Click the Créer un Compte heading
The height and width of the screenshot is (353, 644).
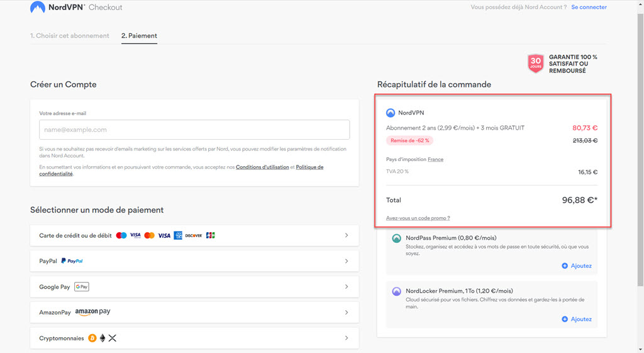64,84
